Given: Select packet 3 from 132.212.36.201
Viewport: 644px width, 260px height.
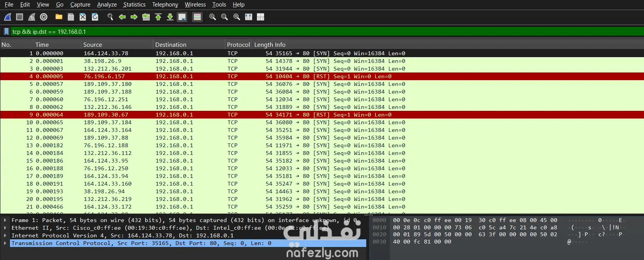Looking at the screenshot, I should (322, 69).
